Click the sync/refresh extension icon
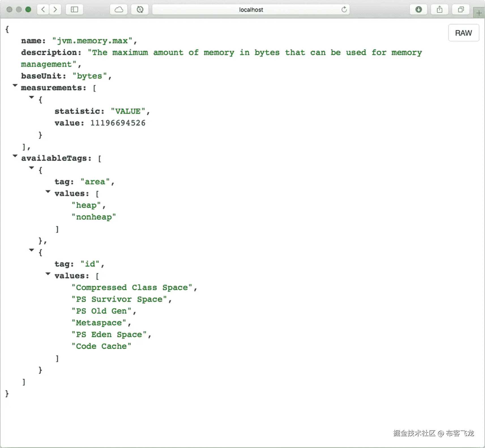 (x=140, y=9)
